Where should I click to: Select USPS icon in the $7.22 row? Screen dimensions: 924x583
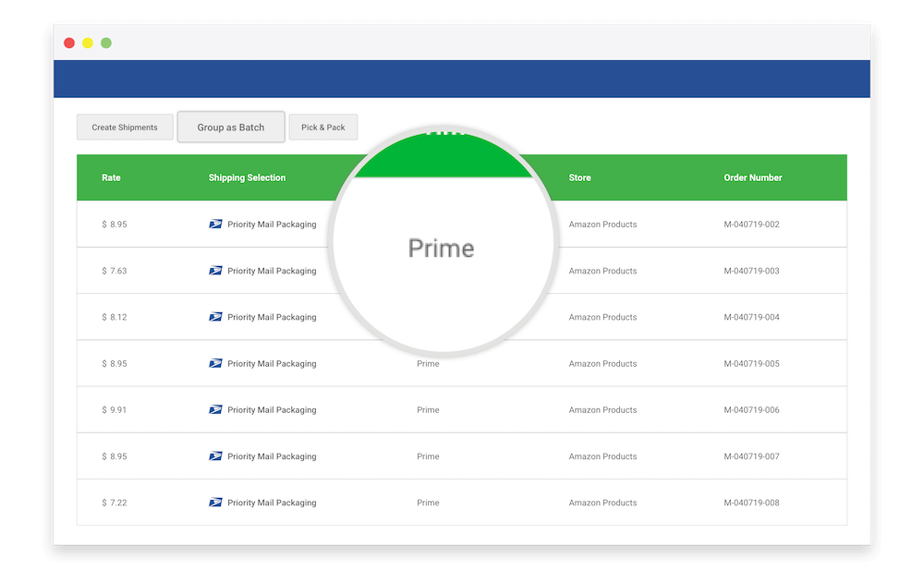coord(215,503)
